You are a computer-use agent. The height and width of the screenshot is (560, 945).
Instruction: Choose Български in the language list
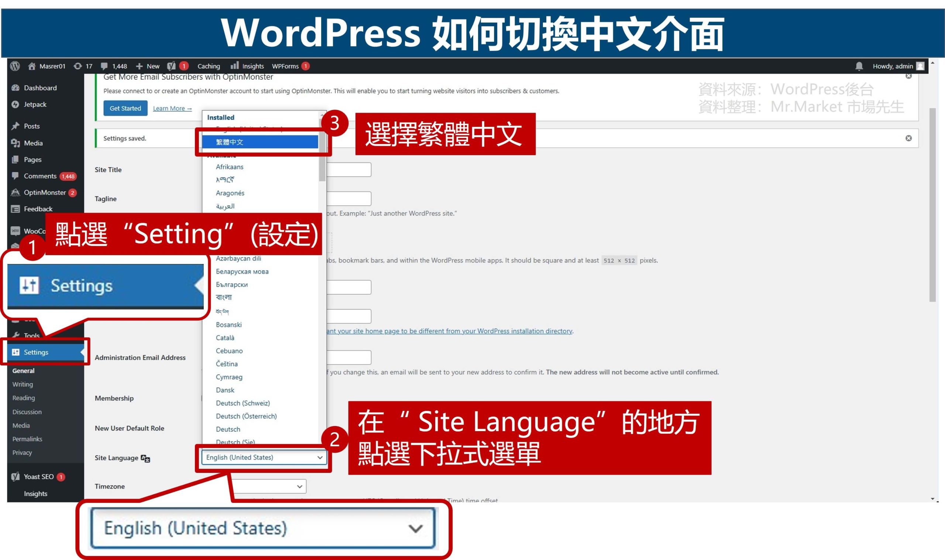click(231, 285)
